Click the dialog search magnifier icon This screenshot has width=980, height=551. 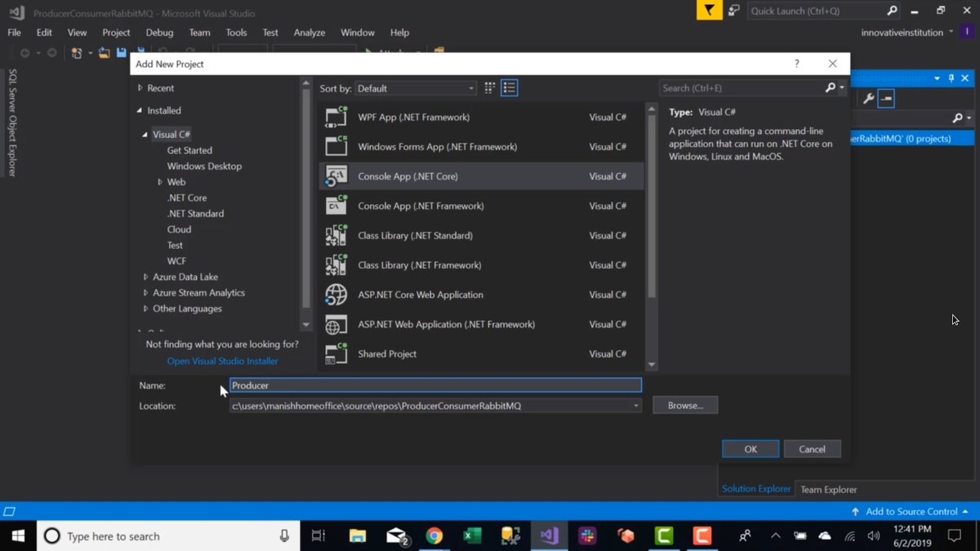click(x=831, y=88)
